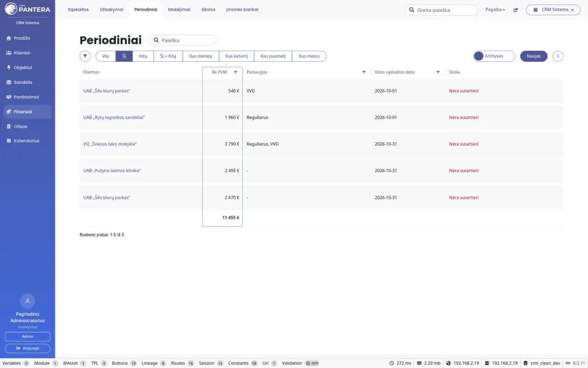Open the round filter funnel button
Image resolution: width=588 pixels, height=368 pixels.
pyautogui.click(x=85, y=56)
